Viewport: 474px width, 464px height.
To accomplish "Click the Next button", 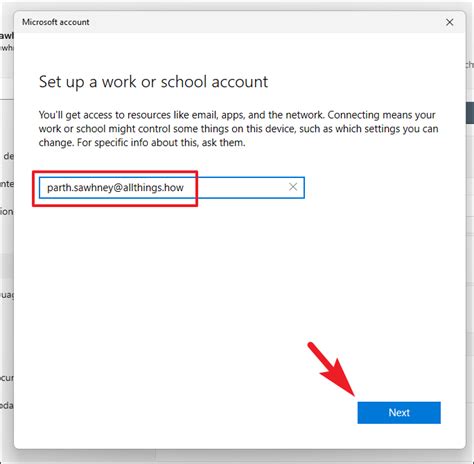I will pyautogui.click(x=399, y=413).
